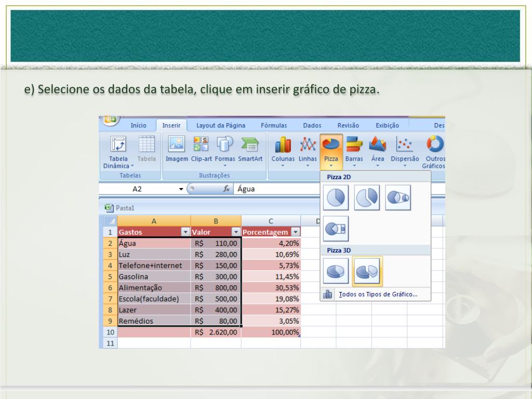Insert a picture with the Imagem icon
Viewport: 532px width, 399px height.
tap(177, 144)
